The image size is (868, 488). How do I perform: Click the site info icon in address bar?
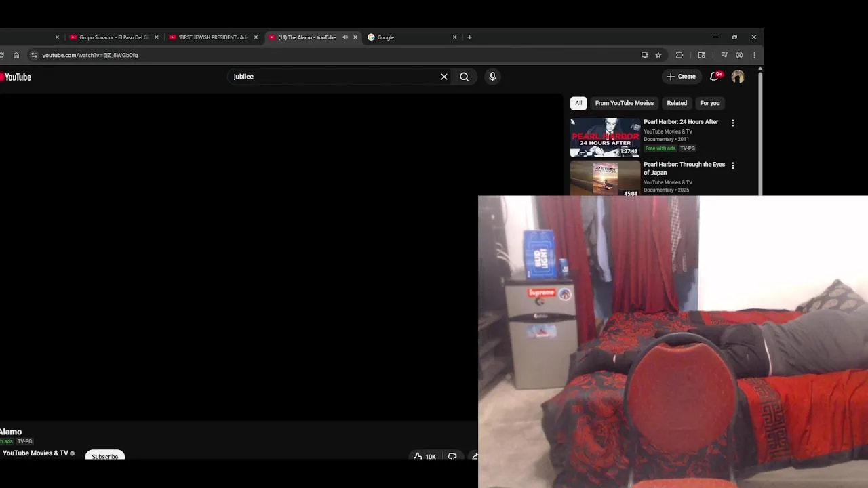34,55
